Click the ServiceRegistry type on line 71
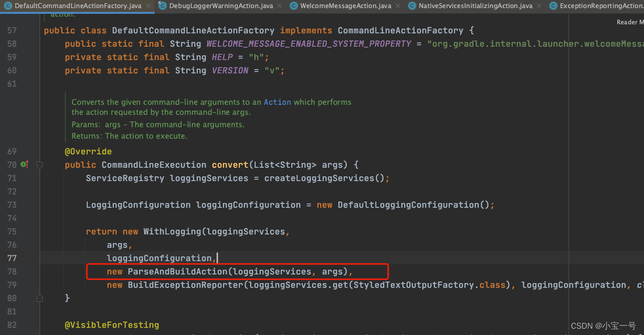Screen dimensions: 644x335 tap(125, 178)
